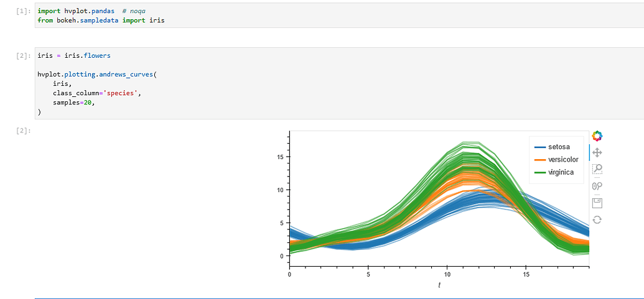The width and height of the screenshot is (644, 299).
Task: Save the plot with Save tool
Action: [x=597, y=203]
